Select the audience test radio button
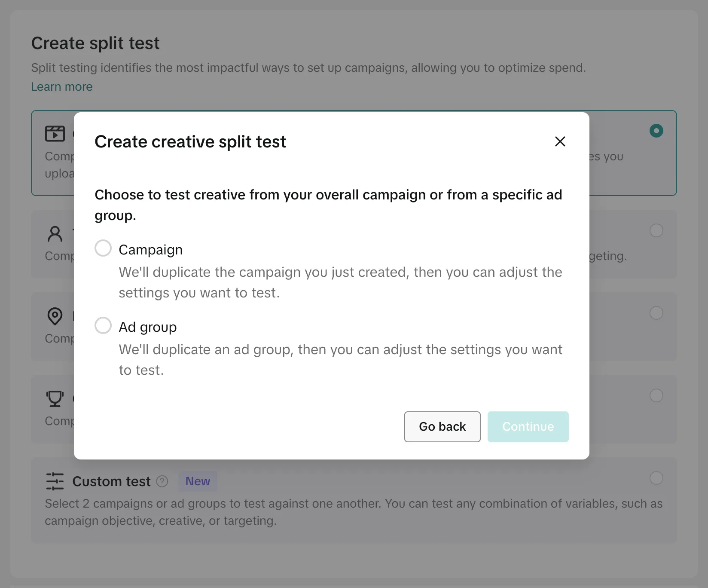708x588 pixels. [656, 230]
